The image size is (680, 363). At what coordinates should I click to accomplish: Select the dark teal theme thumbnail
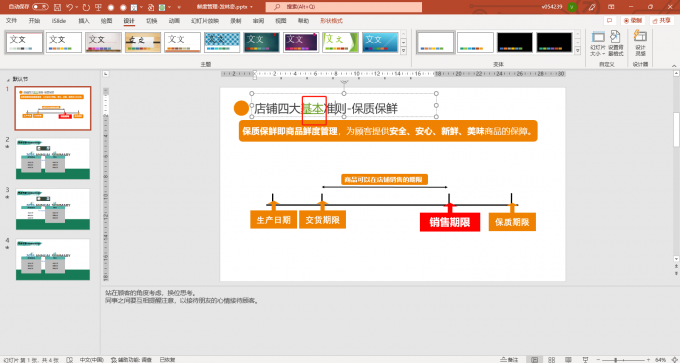[x=261, y=43]
